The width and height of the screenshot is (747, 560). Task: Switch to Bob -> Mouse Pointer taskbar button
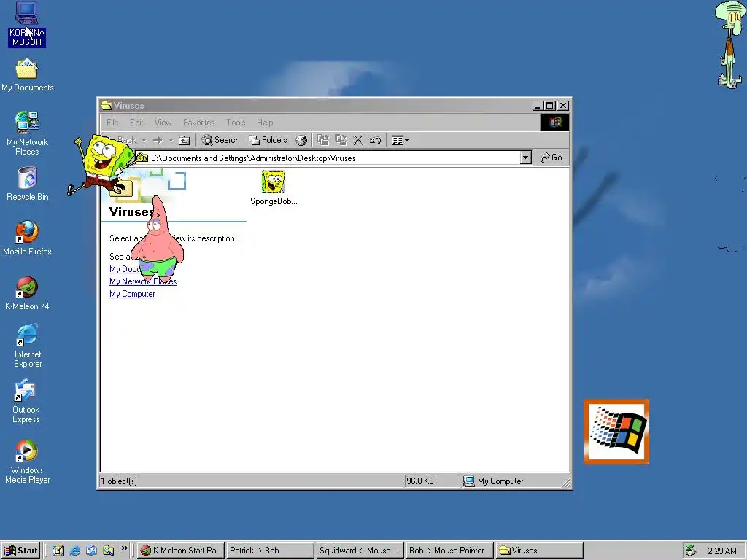449,551
